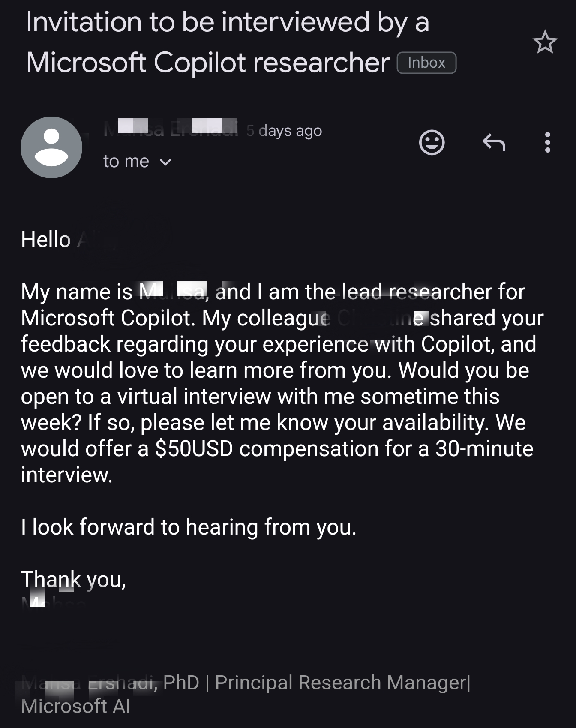This screenshot has width=576, height=728.
Task: Star this email with the star icon
Action: click(x=545, y=42)
